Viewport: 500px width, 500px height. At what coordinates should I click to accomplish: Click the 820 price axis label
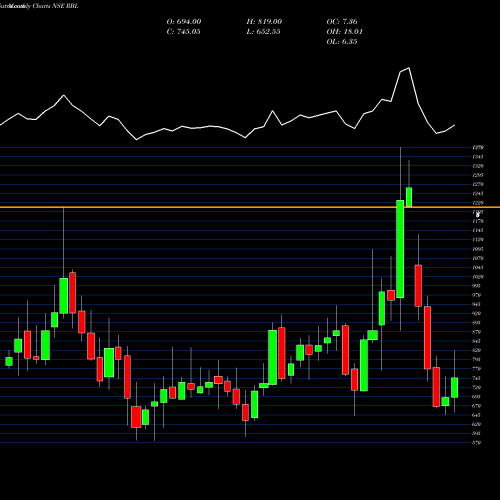tap(477, 350)
